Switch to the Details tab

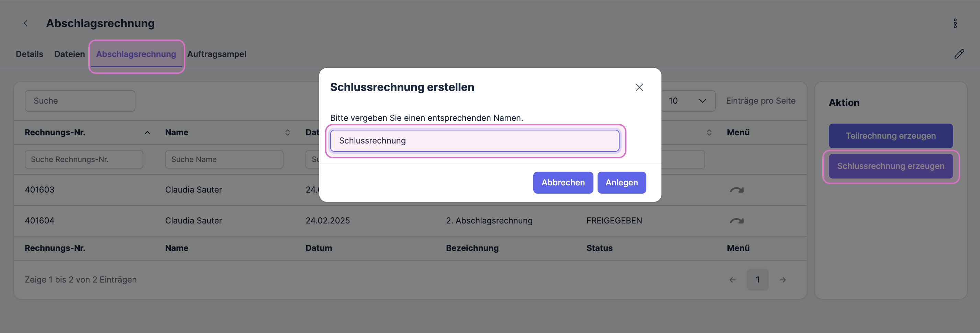tap(29, 54)
